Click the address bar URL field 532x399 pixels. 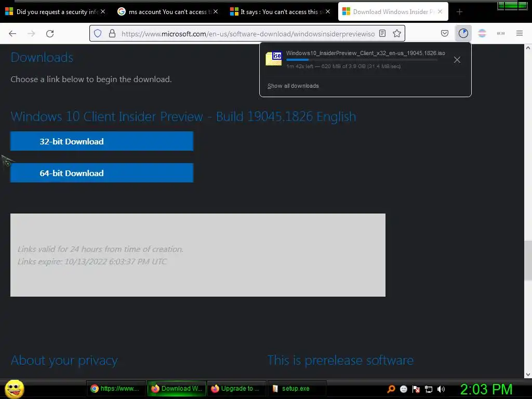tap(248, 34)
